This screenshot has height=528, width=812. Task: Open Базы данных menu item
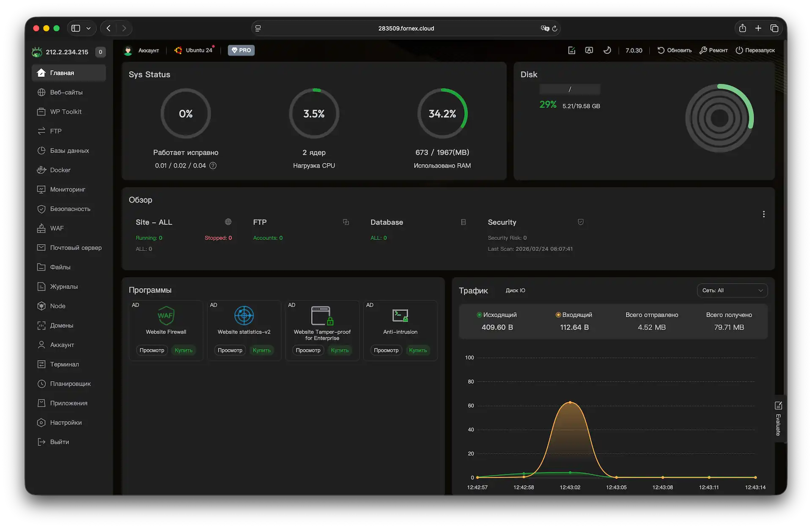pyautogui.click(x=69, y=151)
